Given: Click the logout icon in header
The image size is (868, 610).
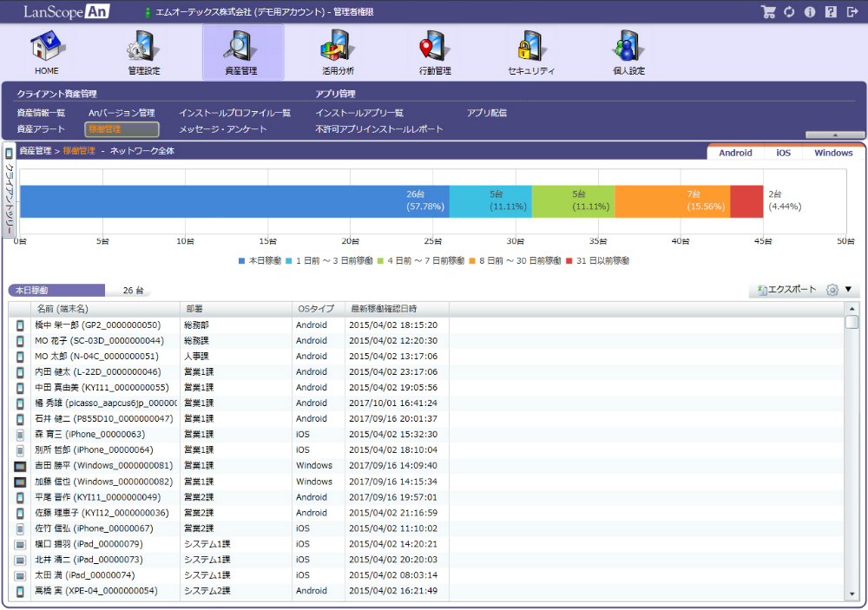Looking at the screenshot, I should click(x=852, y=12).
